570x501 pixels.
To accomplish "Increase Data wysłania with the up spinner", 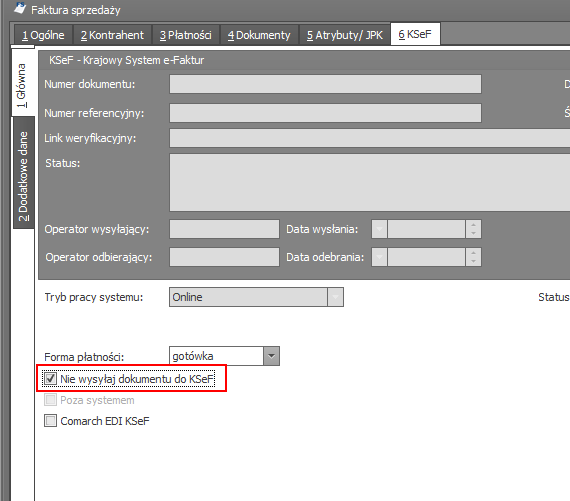I will click(473, 225).
